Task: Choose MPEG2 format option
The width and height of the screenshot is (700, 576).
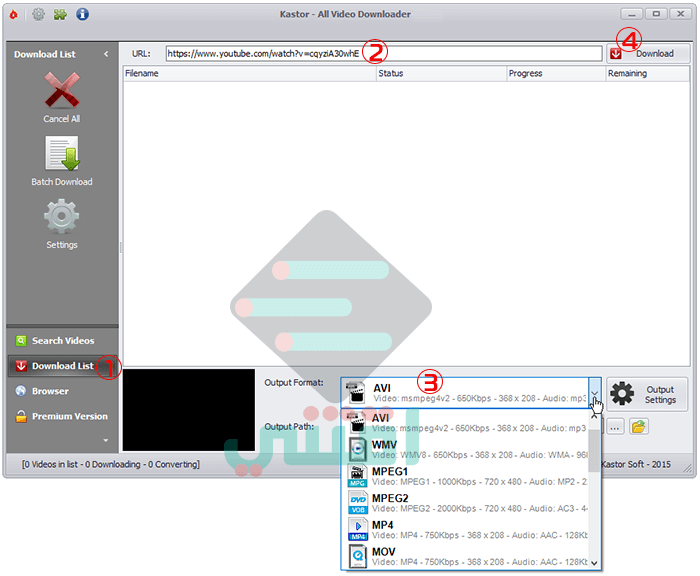Action: coord(465,503)
